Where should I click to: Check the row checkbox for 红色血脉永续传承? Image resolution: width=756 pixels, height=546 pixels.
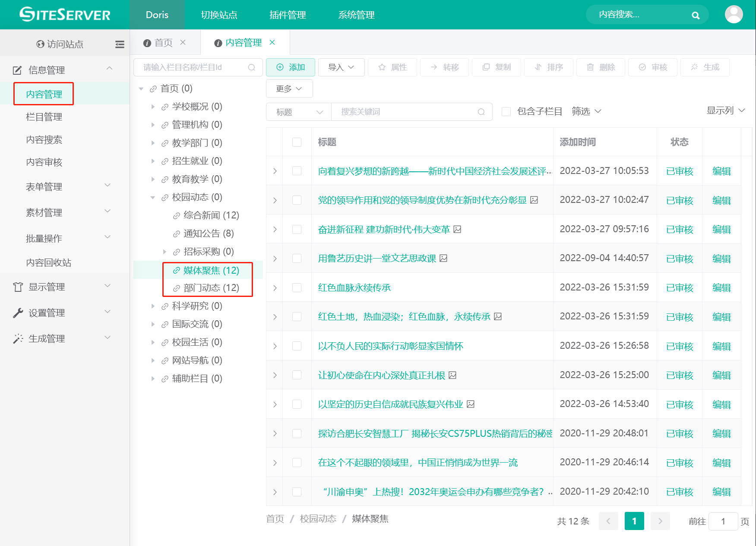(x=297, y=287)
